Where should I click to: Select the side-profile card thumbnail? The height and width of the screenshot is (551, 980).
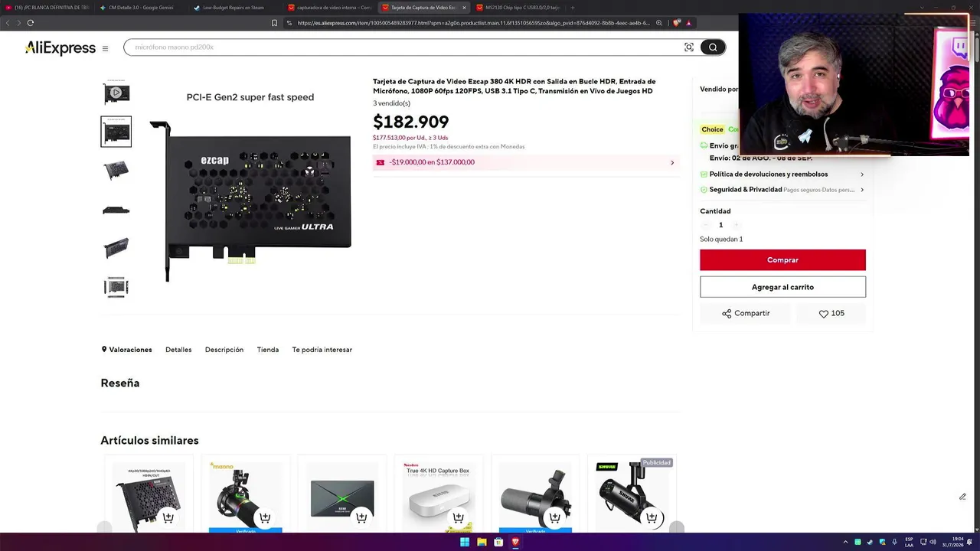point(116,210)
